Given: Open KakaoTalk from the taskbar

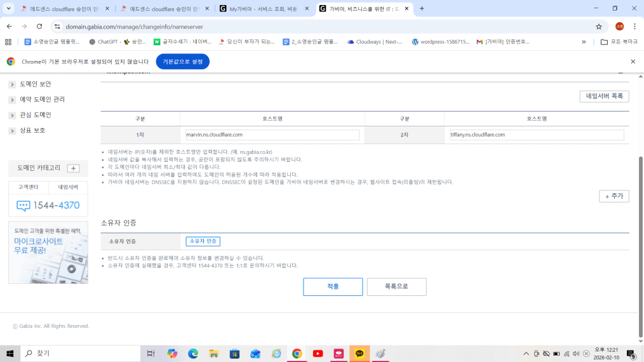Looking at the screenshot, I should pos(359,354).
